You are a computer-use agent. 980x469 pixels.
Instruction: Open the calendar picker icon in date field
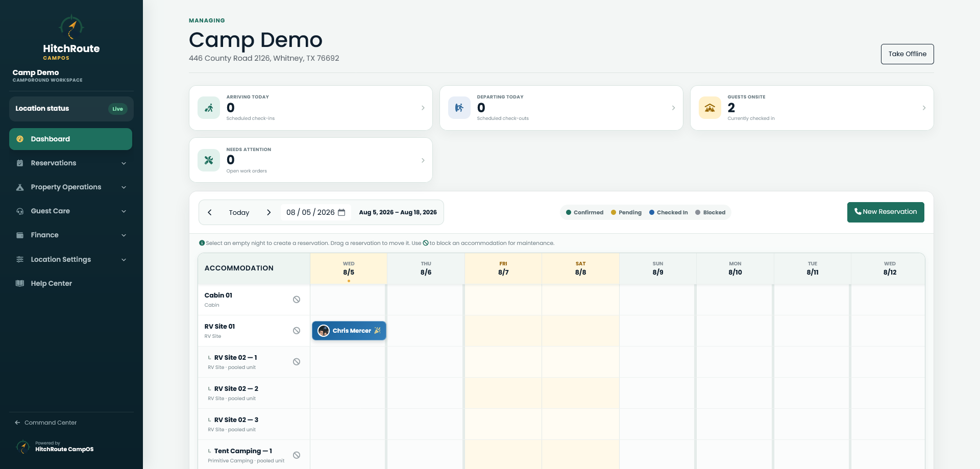click(x=341, y=212)
